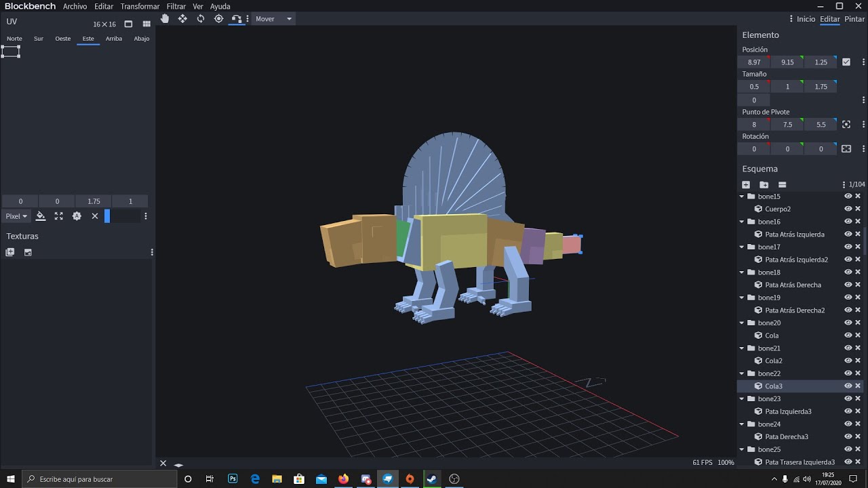Click the UV fill bucket icon
868x488 pixels.
pyautogui.click(x=41, y=216)
